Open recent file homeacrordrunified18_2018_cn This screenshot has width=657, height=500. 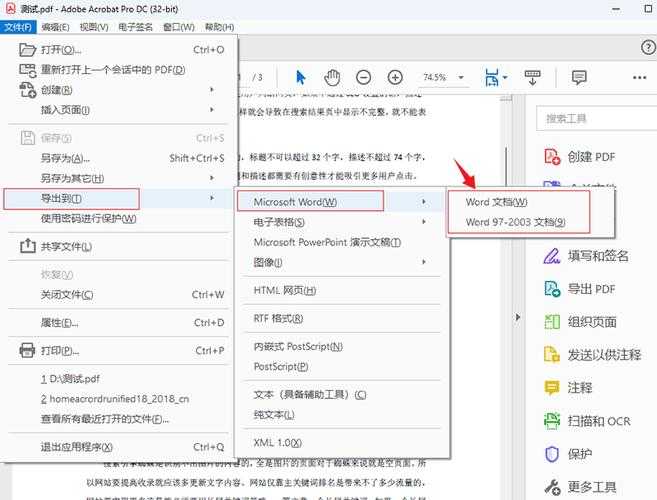click(115, 399)
